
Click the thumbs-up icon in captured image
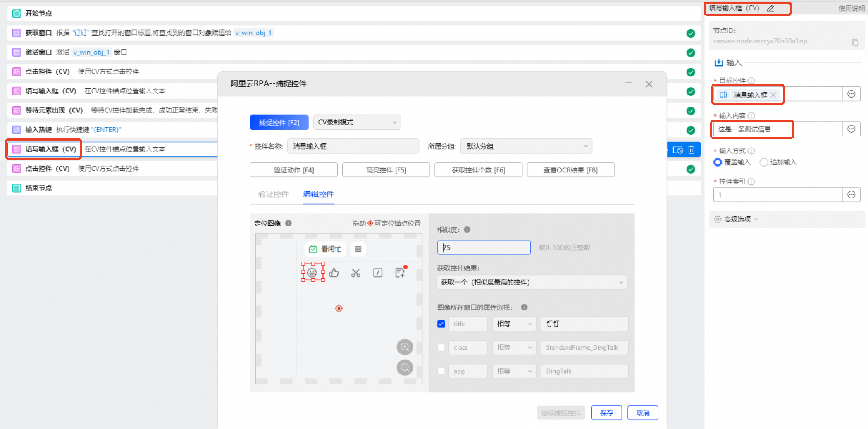(334, 273)
